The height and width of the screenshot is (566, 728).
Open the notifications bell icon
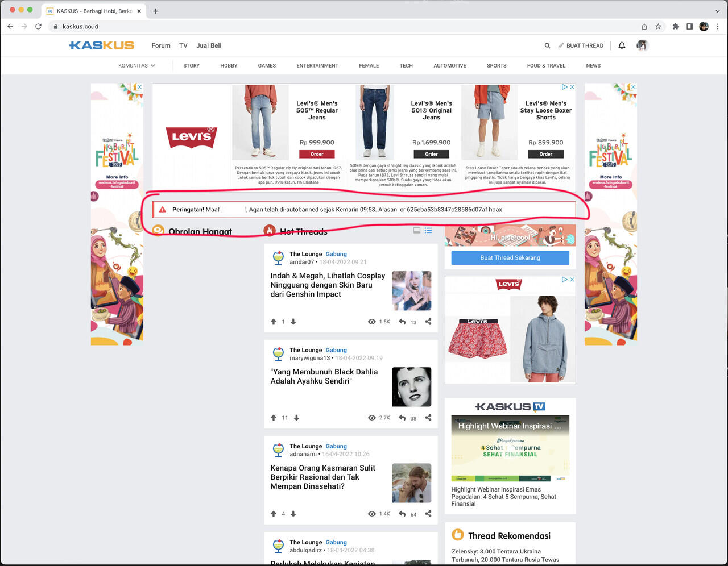pyautogui.click(x=622, y=45)
